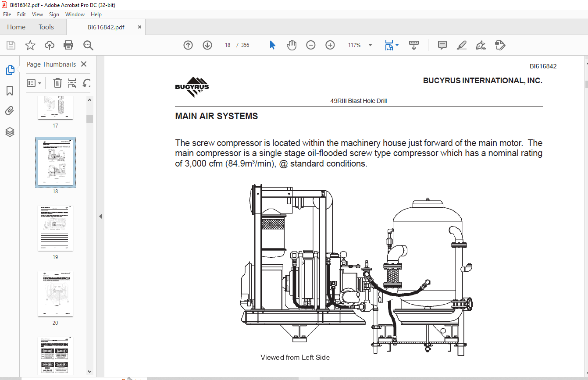Open the Fill & Sign pen tool
The height and width of the screenshot is (380, 588).
[481, 45]
